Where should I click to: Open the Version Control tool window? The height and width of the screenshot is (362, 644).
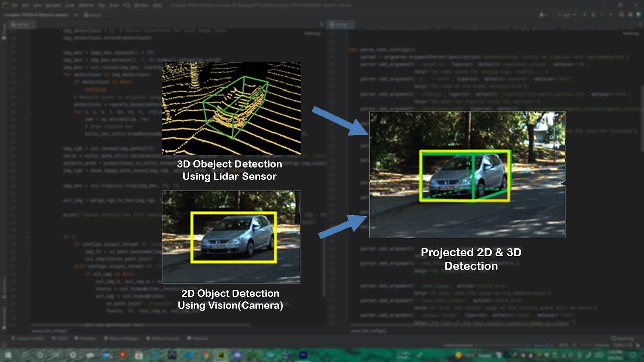pyautogui.click(x=27, y=338)
